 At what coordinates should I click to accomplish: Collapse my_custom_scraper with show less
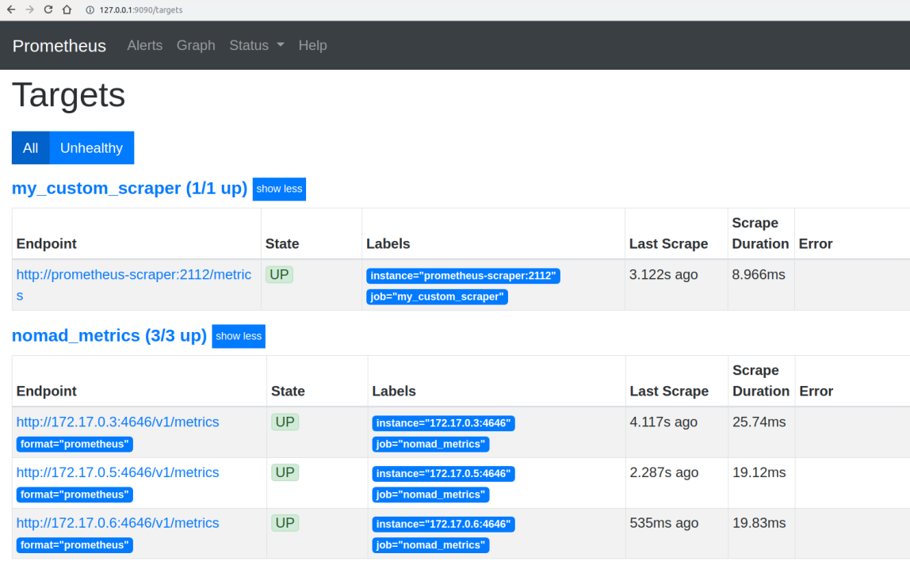click(x=279, y=189)
